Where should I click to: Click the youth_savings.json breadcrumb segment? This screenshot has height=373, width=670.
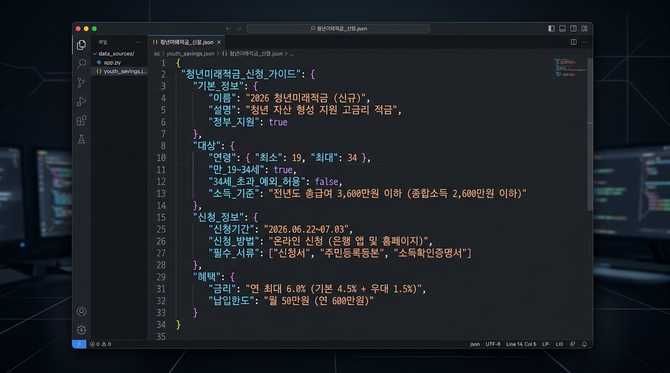(x=191, y=54)
